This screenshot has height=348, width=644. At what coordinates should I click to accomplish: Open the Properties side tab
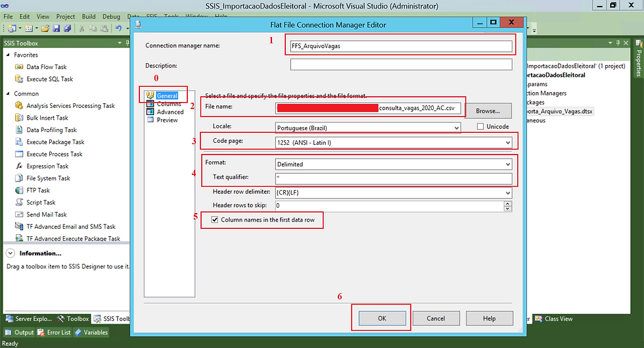pyautogui.click(x=639, y=59)
